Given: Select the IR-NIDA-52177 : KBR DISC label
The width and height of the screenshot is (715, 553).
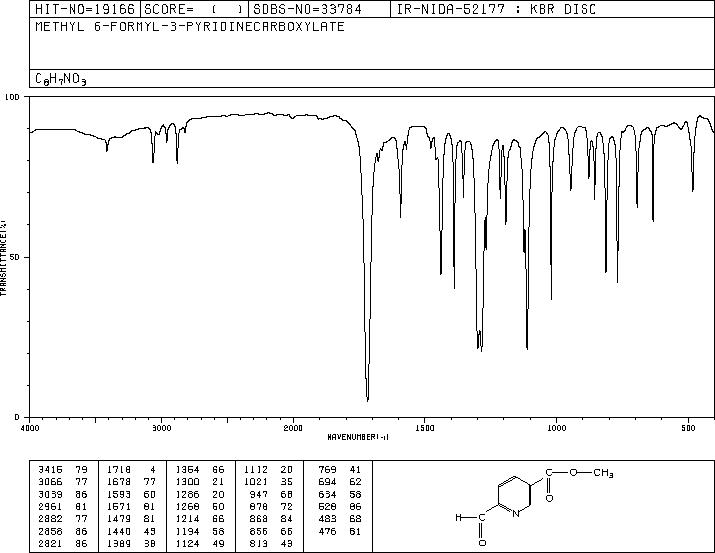Looking at the screenshot, I should (x=496, y=9).
